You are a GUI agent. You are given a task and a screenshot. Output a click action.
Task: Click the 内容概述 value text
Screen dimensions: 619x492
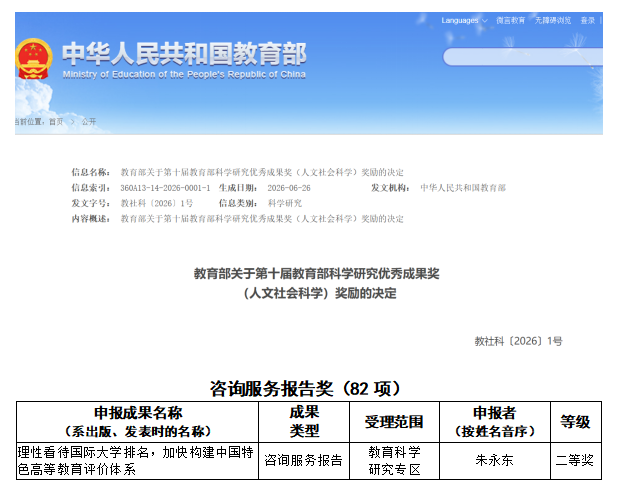[x=262, y=219]
